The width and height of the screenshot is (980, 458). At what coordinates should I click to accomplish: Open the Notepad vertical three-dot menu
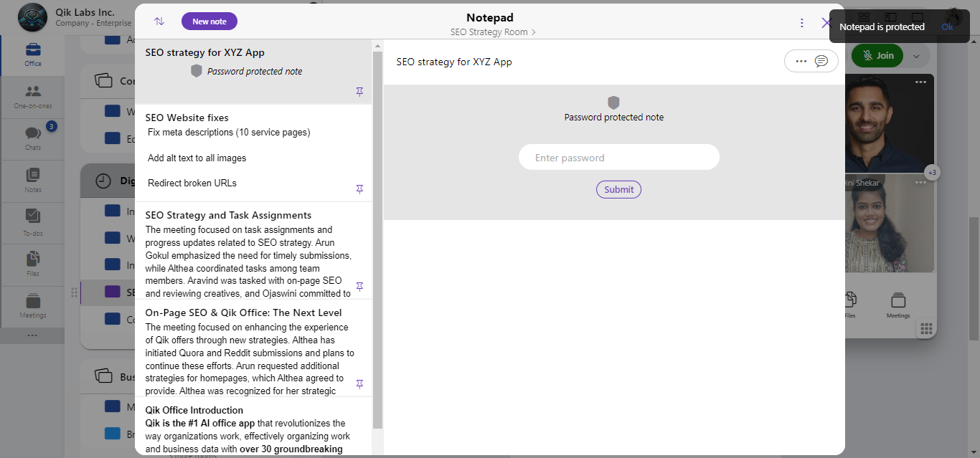[x=802, y=23]
